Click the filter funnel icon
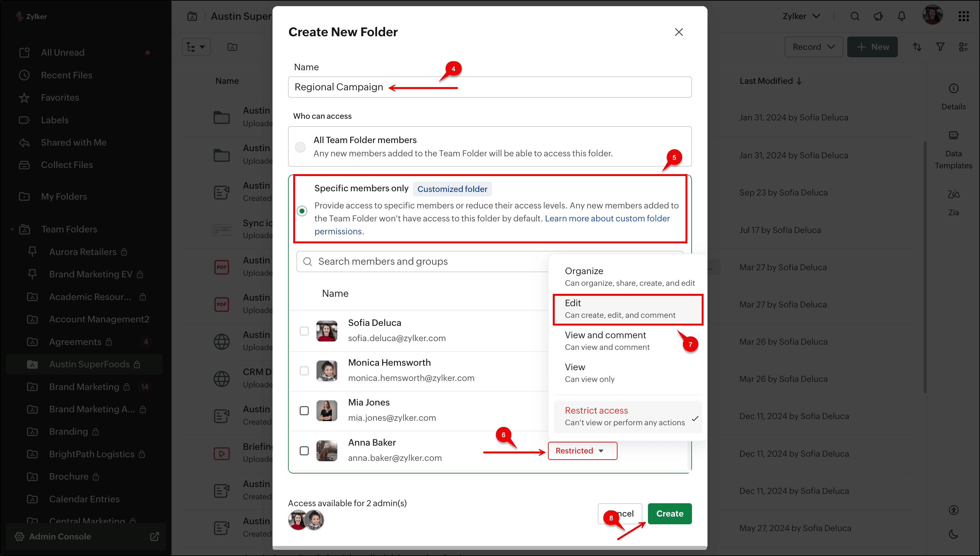The width and height of the screenshot is (980, 556). click(940, 47)
